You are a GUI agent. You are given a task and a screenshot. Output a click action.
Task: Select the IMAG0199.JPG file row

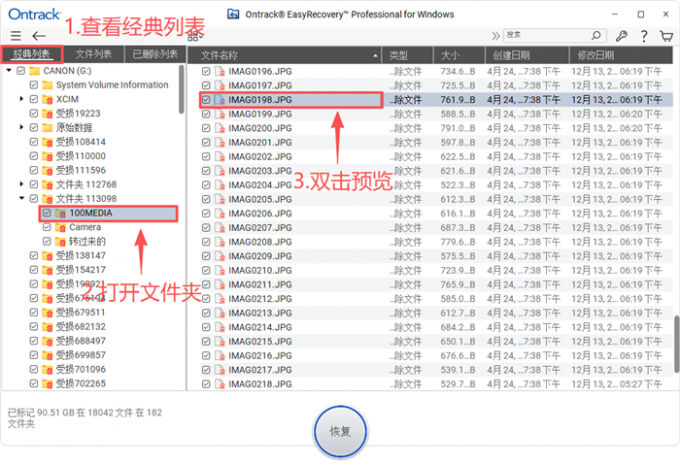436,114
